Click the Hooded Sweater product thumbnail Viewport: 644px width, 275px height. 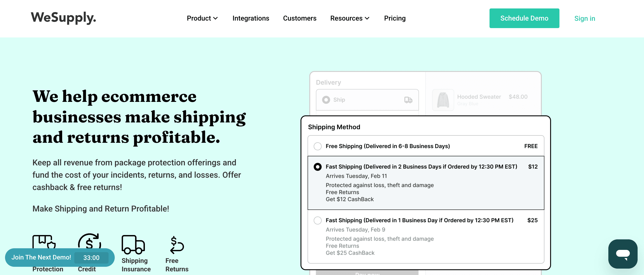(443, 100)
